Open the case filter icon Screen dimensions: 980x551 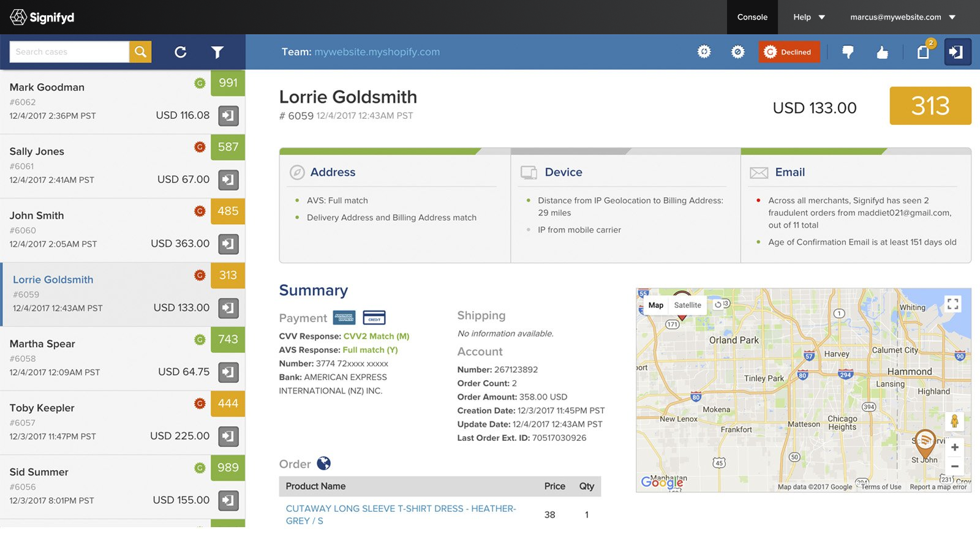217,52
